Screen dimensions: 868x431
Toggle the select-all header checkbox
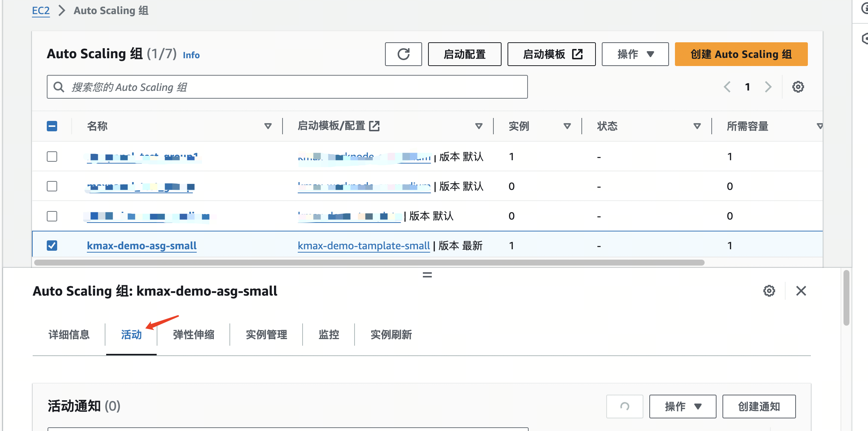[52, 126]
